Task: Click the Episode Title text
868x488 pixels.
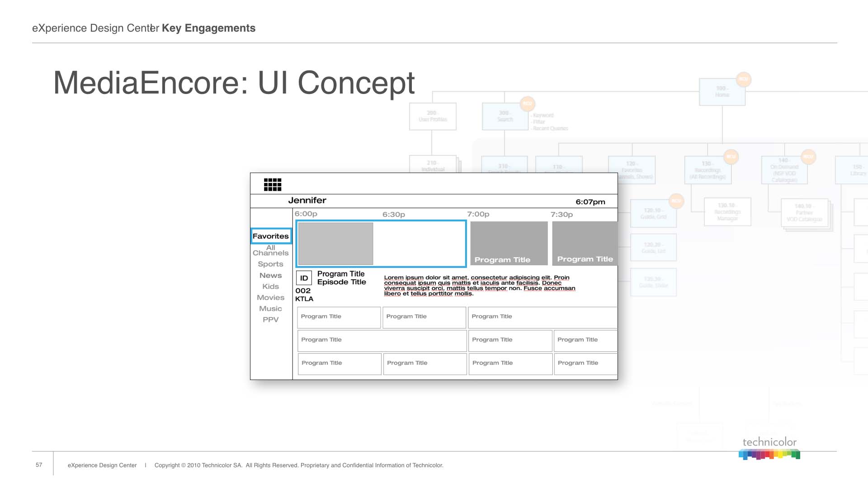Action: point(341,282)
